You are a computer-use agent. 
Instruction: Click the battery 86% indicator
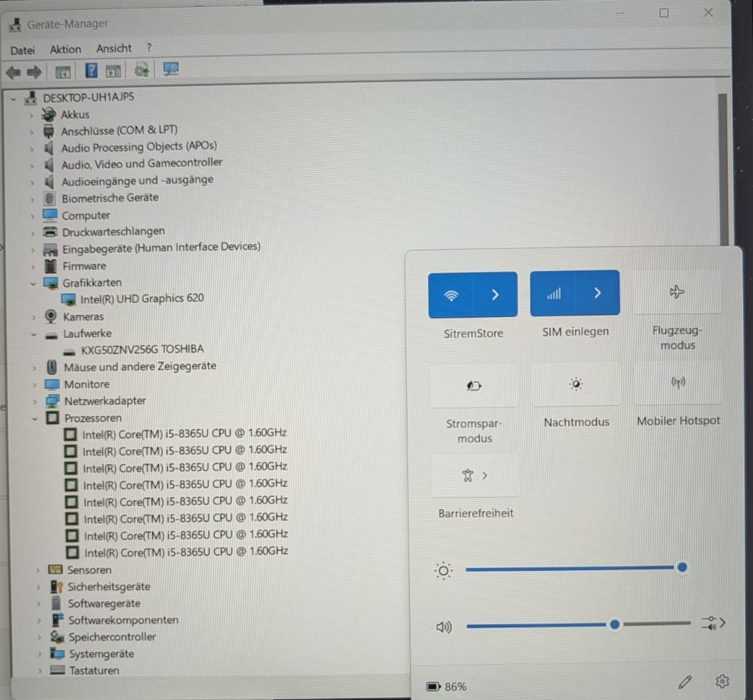tap(446, 686)
